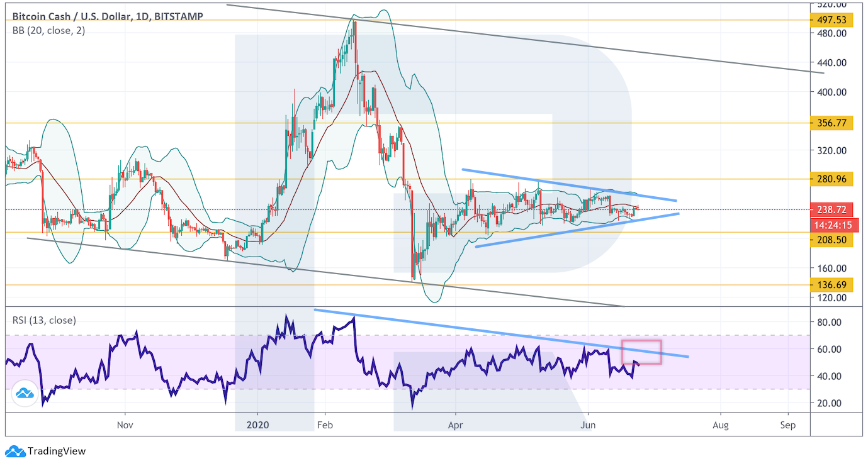Click 120.00 on the price axis
Screen dimensions: 868x466
click(x=831, y=298)
